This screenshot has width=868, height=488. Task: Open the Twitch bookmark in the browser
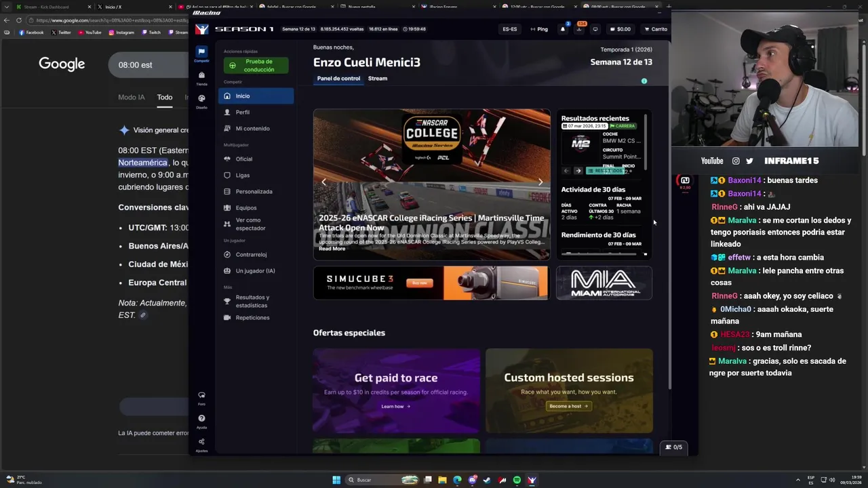pyautogui.click(x=151, y=33)
